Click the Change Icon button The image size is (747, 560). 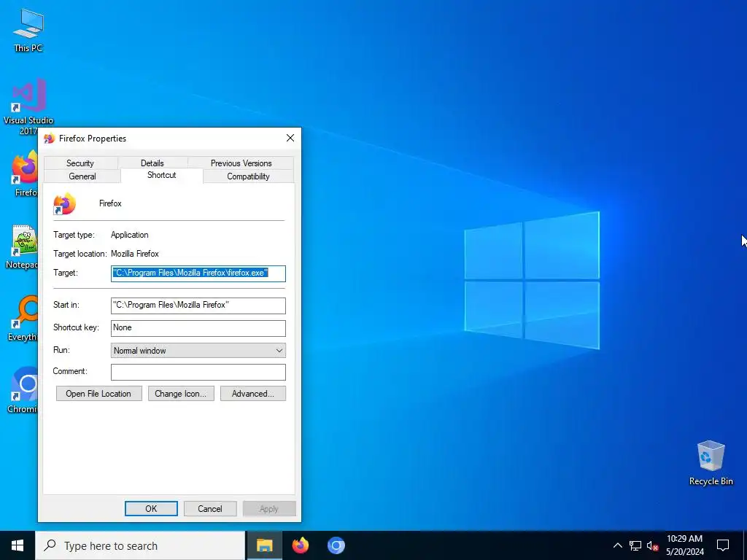[181, 394]
